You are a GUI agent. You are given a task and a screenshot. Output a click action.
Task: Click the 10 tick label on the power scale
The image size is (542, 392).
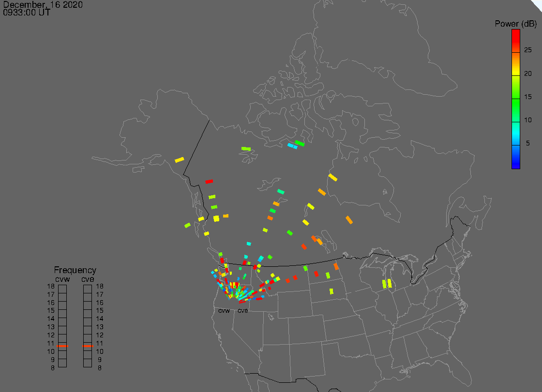[527, 120]
